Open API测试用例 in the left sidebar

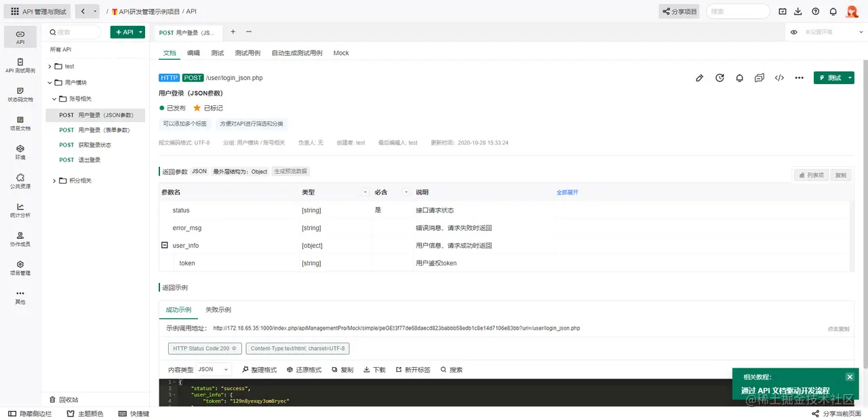coord(20,66)
